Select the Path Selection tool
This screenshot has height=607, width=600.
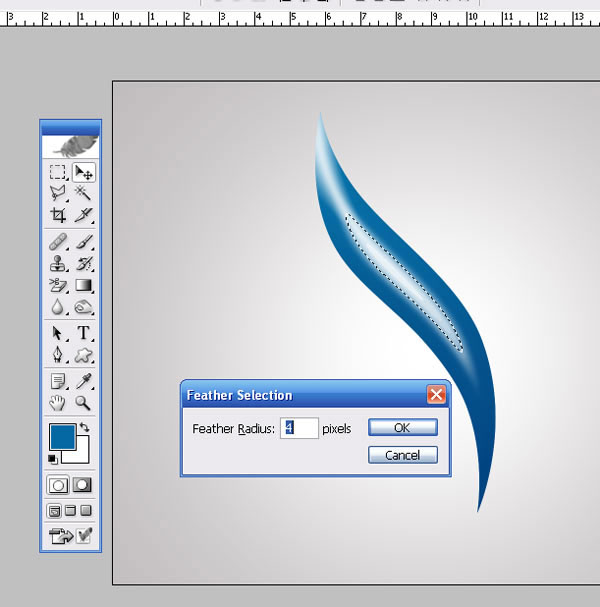pyautogui.click(x=58, y=333)
